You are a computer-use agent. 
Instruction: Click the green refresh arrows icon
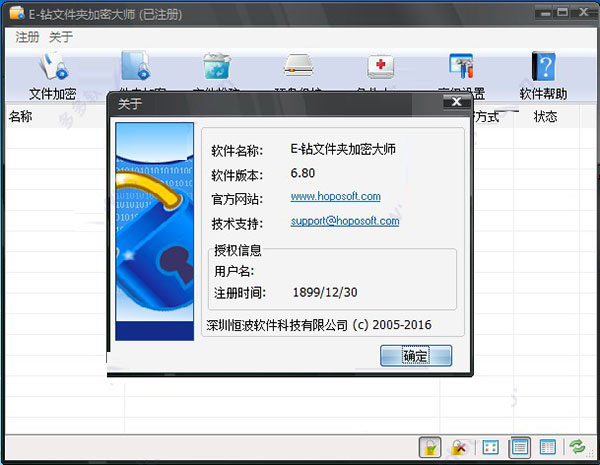tap(577, 447)
